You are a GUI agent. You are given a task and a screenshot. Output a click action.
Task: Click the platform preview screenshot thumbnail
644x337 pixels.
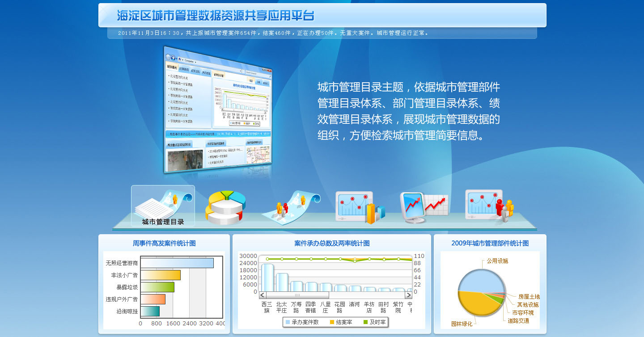pyautogui.click(x=218, y=110)
